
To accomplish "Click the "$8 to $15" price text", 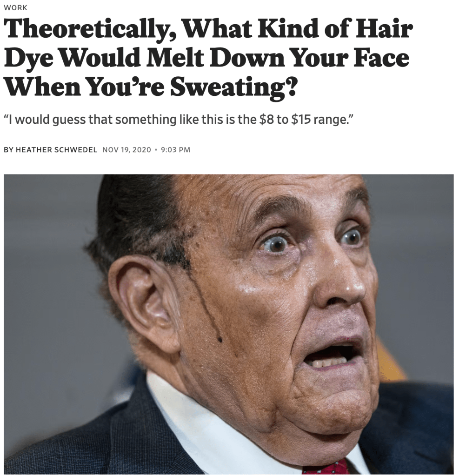I will (285, 120).
